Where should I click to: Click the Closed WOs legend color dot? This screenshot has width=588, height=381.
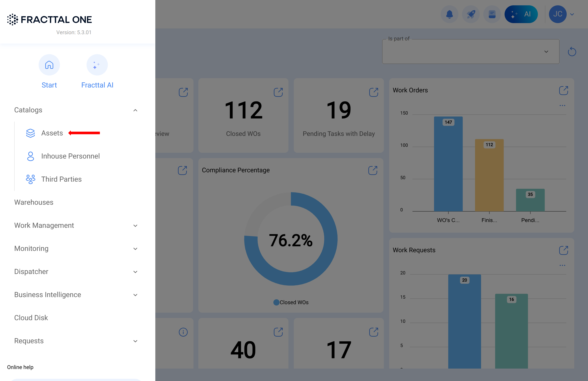[276, 302]
